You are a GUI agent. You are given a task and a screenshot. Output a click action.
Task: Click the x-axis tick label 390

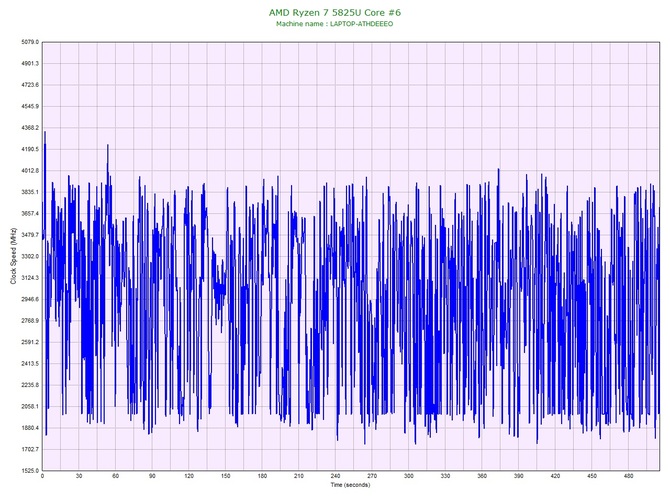[x=519, y=476]
